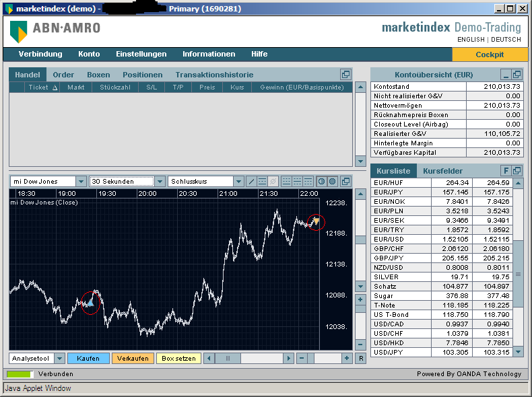Select the diagonal trend line drawing tool
This screenshot has height=397, width=532.
click(x=251, y=182)
